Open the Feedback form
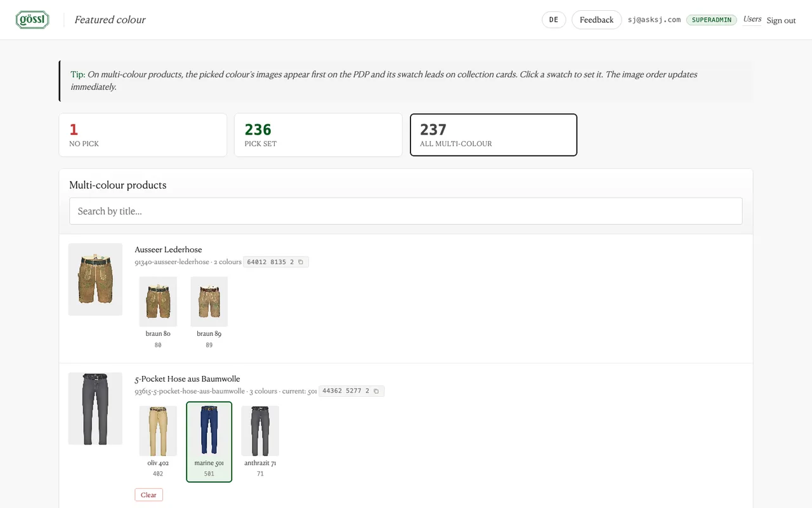 pos(596,20)
